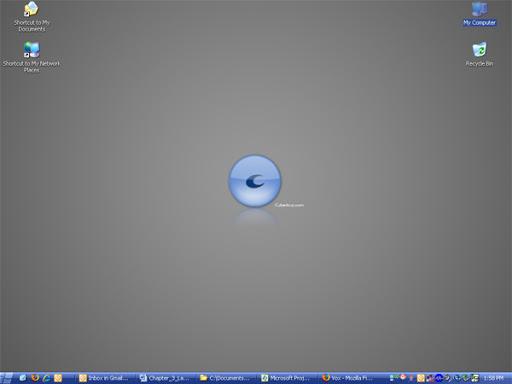Click the blue circular system tray icon
This screenshot has width=512, height=384.
tap(439, 378)
